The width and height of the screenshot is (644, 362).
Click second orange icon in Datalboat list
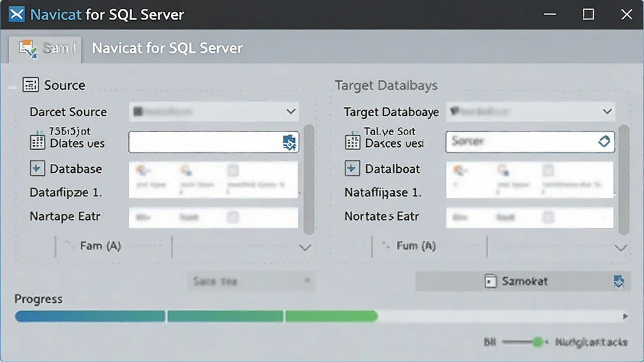502,170
